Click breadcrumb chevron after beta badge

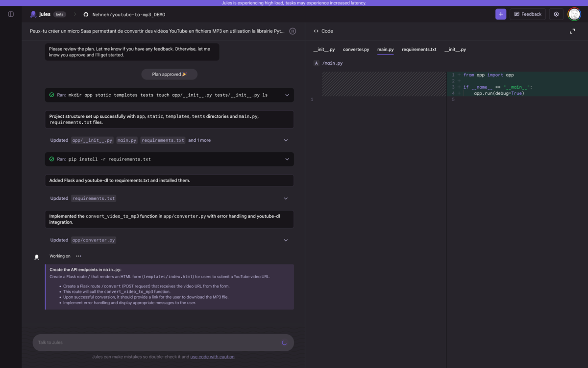pyautogui.click(x=75, y=14)
